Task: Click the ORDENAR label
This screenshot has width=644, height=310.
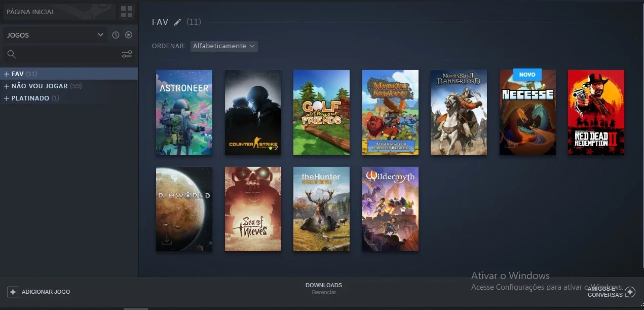Action: point(169,46)
